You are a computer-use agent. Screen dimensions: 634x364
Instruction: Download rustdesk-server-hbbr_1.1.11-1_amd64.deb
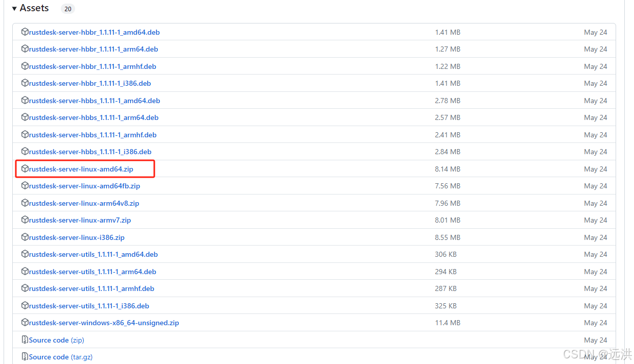tap(95, 32)
